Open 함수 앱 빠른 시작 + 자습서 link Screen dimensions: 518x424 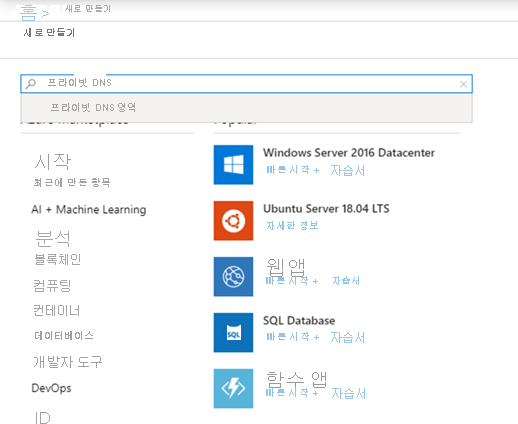tap(316, 393)
